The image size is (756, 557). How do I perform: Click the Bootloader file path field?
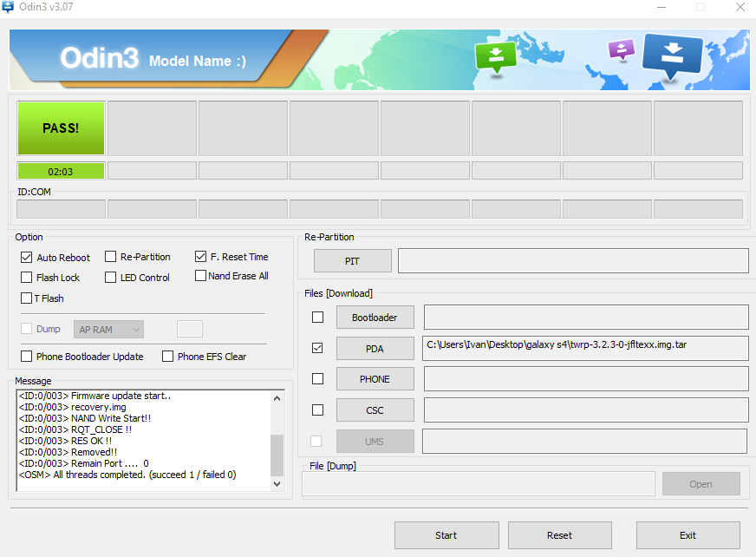[x=586, y=318]
